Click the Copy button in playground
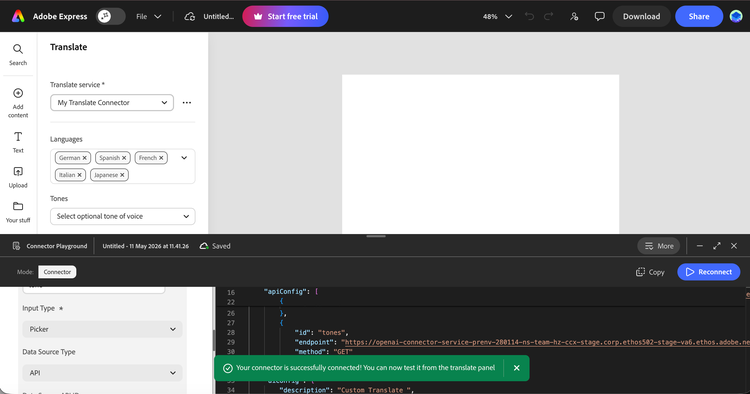The height and width of the screenshot is (394, 750). [650, 272]
